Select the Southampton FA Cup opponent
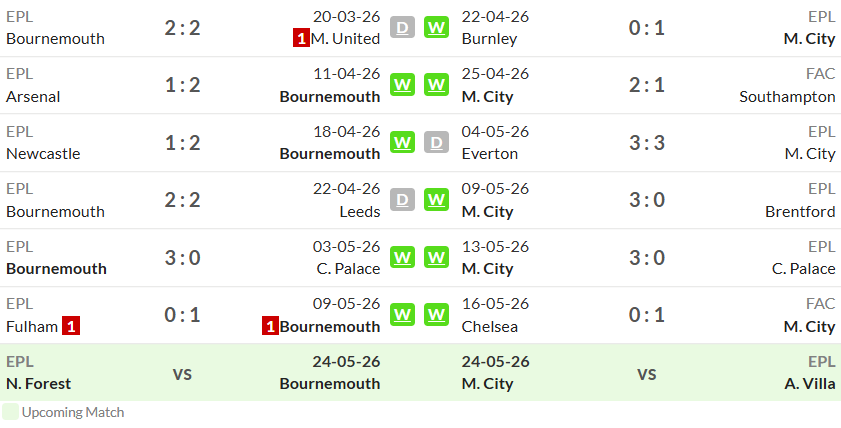Image resolution: width=841 pixels, height=428 pixels. 787,97
